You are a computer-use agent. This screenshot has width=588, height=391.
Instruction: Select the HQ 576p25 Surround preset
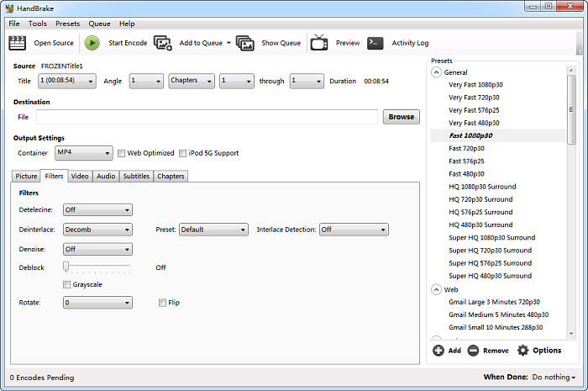pyautogui.click(x=480, y=213)
